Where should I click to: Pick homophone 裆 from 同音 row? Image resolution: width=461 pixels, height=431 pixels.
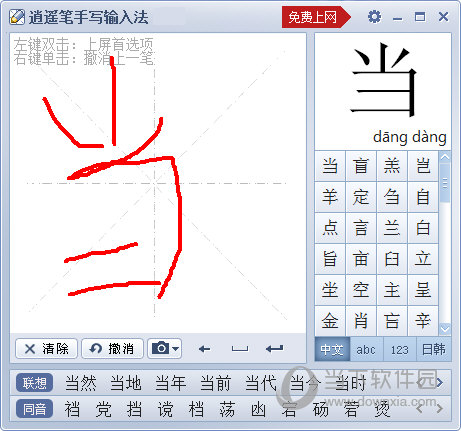[72, 409]
